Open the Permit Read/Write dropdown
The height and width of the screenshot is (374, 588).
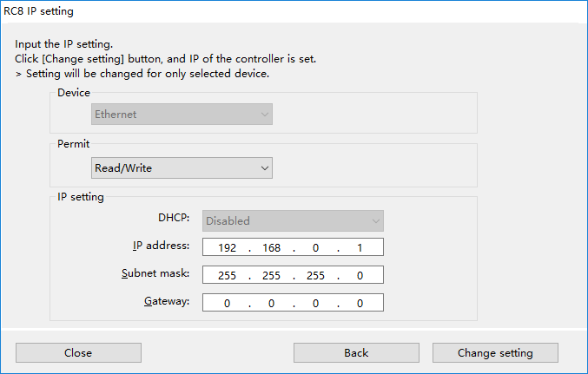[182, 167]
